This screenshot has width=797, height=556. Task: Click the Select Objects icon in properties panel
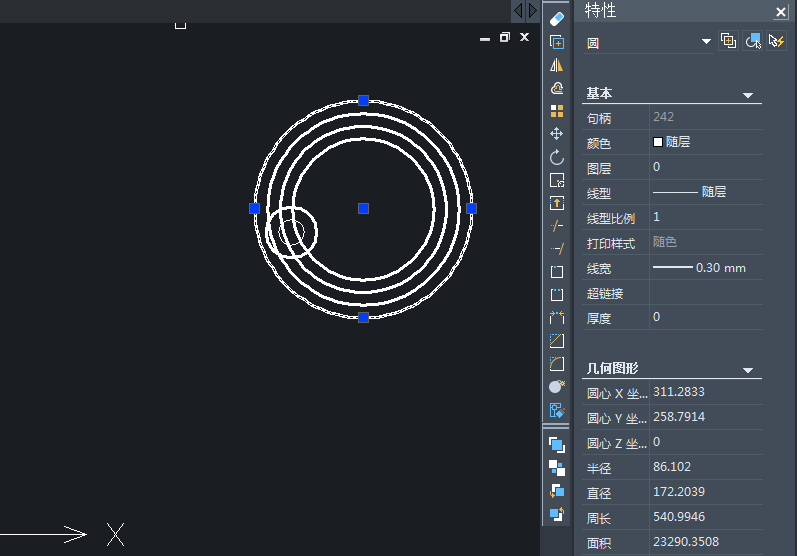(752, 41)
